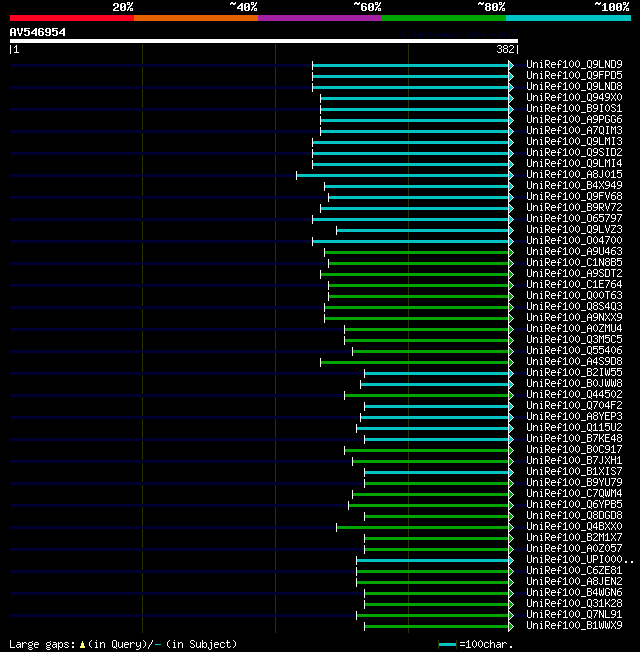
Task: Click the green alignment bar for UniRef100_A9U463
Action: [417, 252]
